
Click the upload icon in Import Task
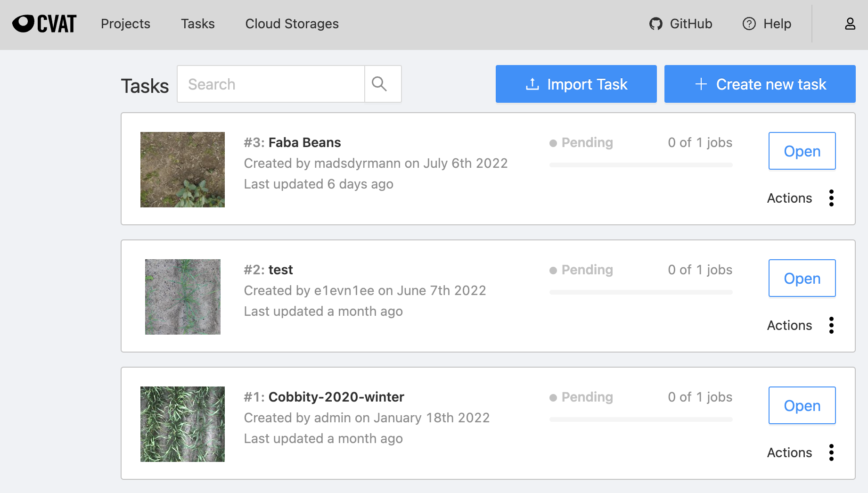point(532,83)
